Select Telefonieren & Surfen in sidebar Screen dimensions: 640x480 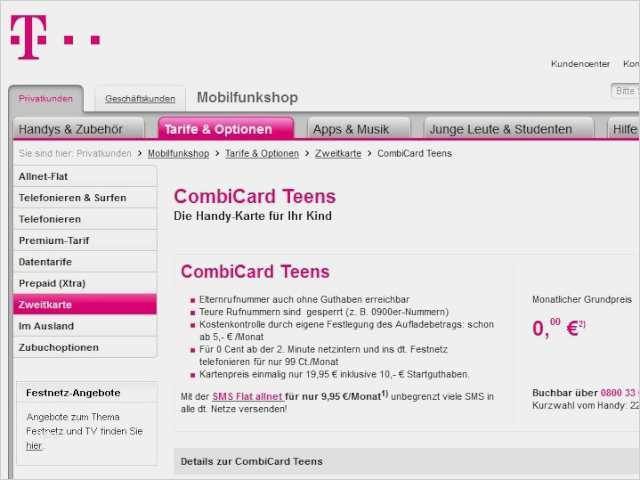(x=85, y=198)
